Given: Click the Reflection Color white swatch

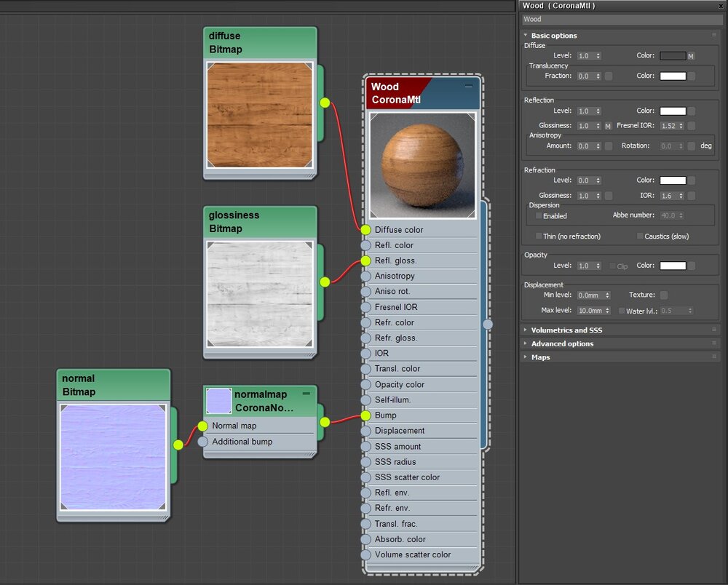Looking at the screenshot, I should [x=673, y=111].
